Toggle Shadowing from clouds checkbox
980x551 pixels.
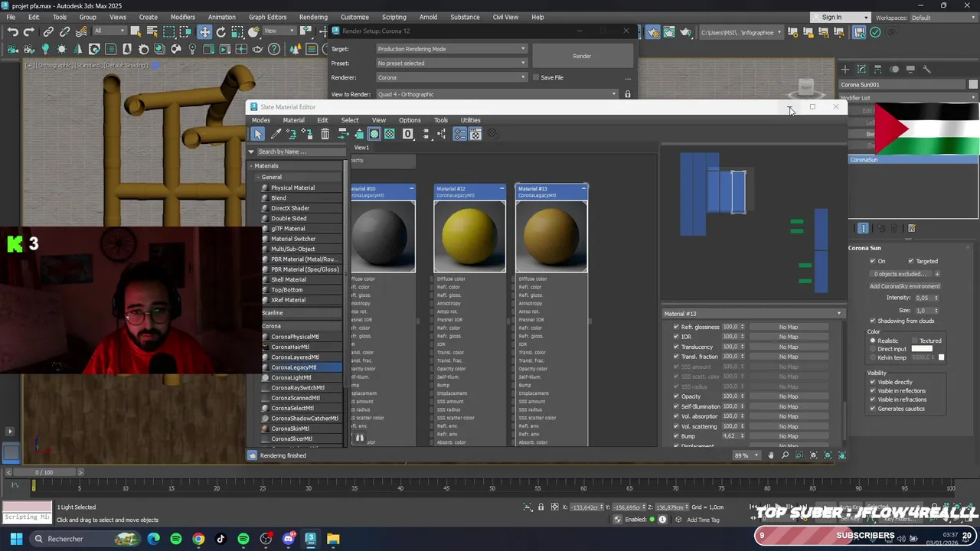click(x=873, y=321)
